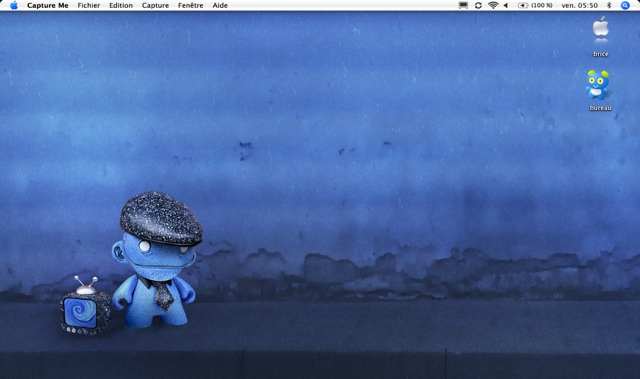Open the Apple menu
The width and height of the screenshot is (640, 379).
pyautogui.click(x=14, y=5)
